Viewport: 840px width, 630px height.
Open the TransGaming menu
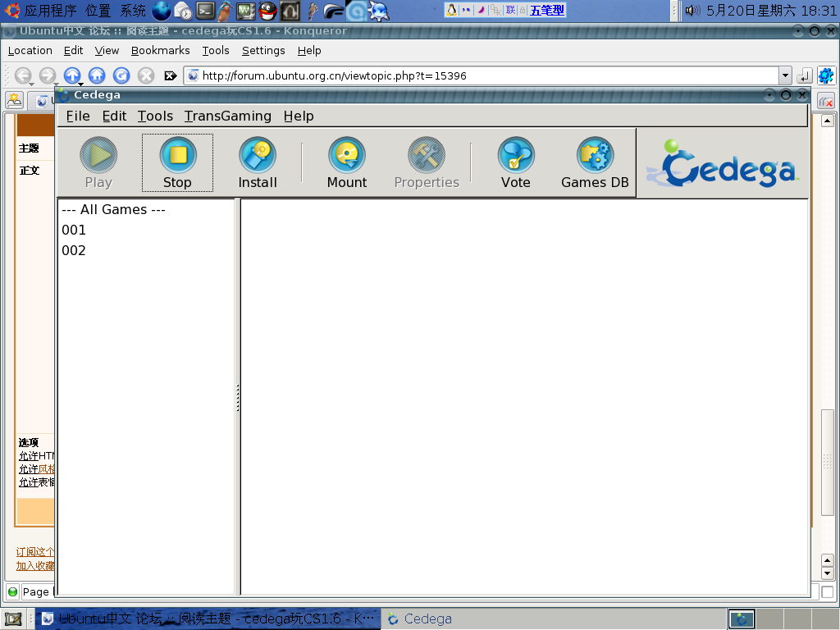(x=228, y=116)
